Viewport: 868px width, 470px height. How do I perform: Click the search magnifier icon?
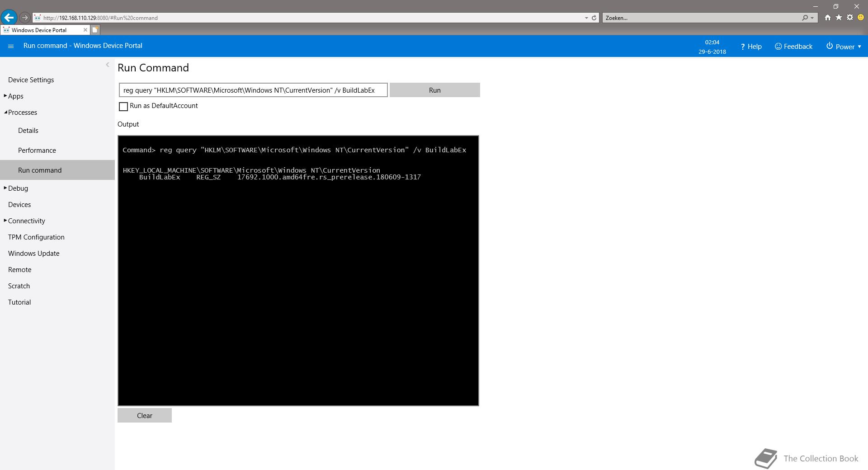point(805,18)
